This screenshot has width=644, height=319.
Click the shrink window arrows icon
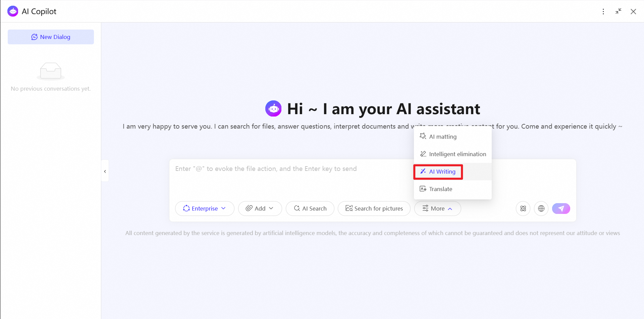pos(619,11)
